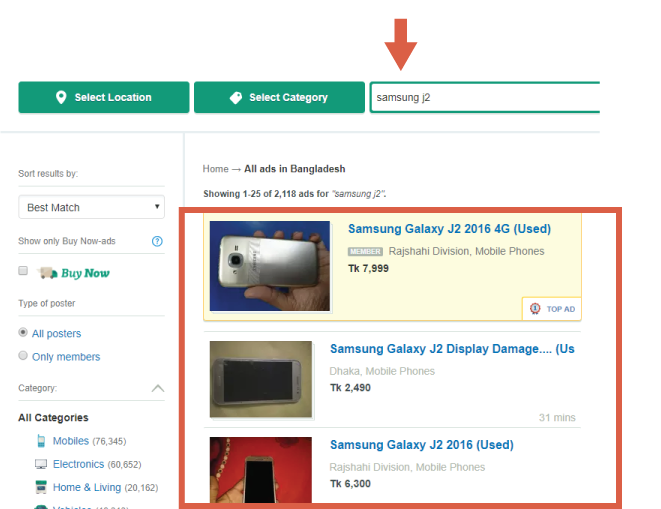
Task: Click the Electronics monitor icon
Action: (x=41, y=464)
